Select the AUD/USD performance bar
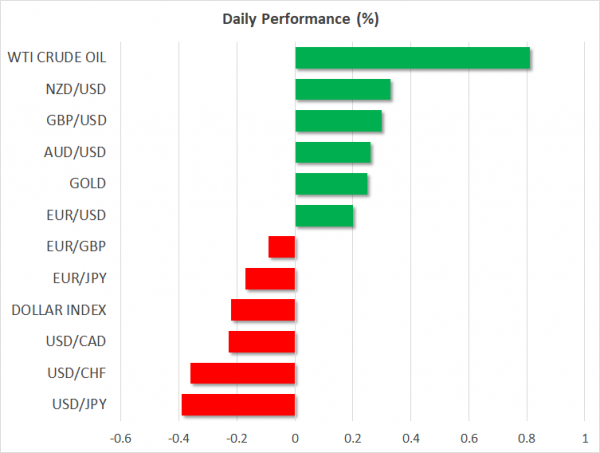This screenshot has width=600, height=453. coord(333,152)
